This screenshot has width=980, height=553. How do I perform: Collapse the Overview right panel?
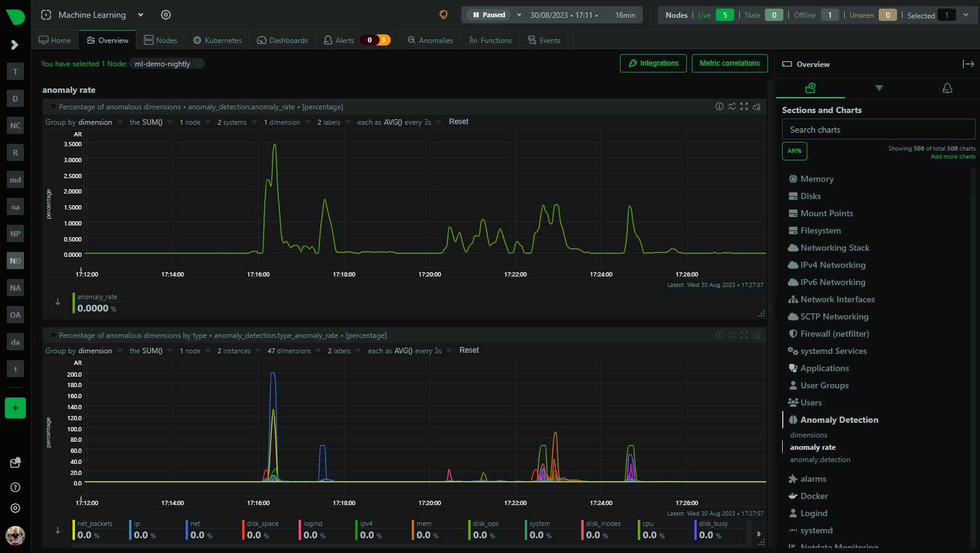tap(968, 64)
